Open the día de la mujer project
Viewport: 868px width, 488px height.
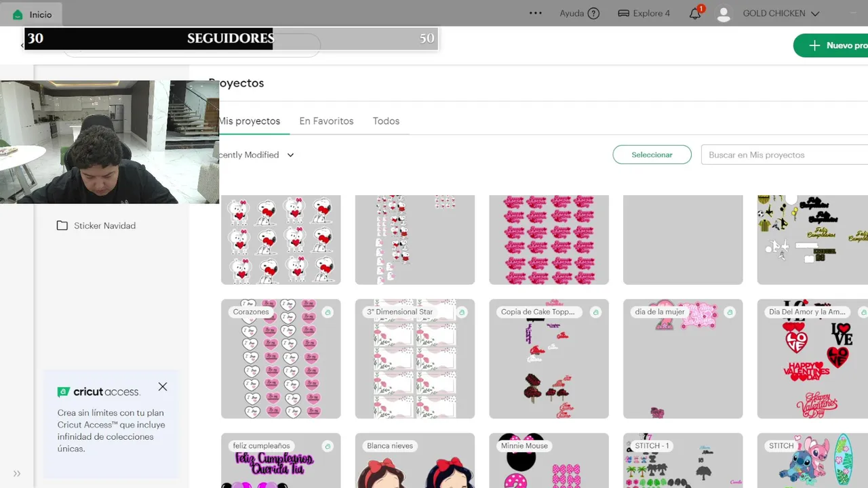(683, 359)
